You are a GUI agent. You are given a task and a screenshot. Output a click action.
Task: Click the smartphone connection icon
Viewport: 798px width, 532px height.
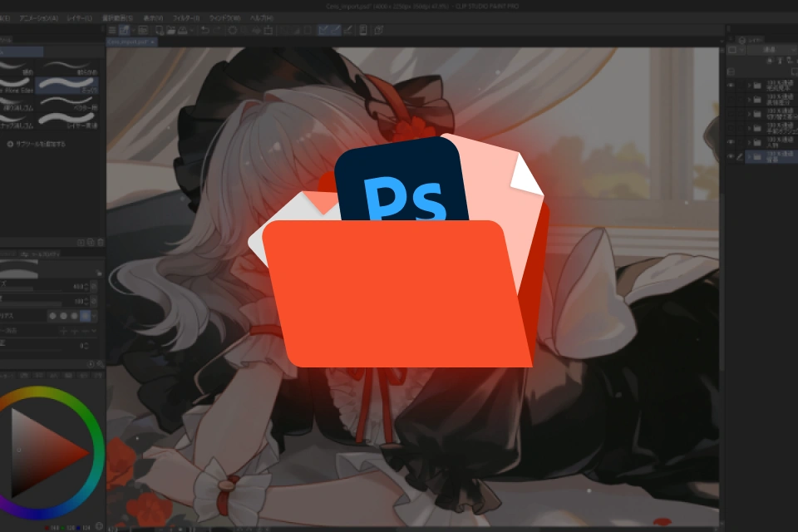(x=363, y=30)
